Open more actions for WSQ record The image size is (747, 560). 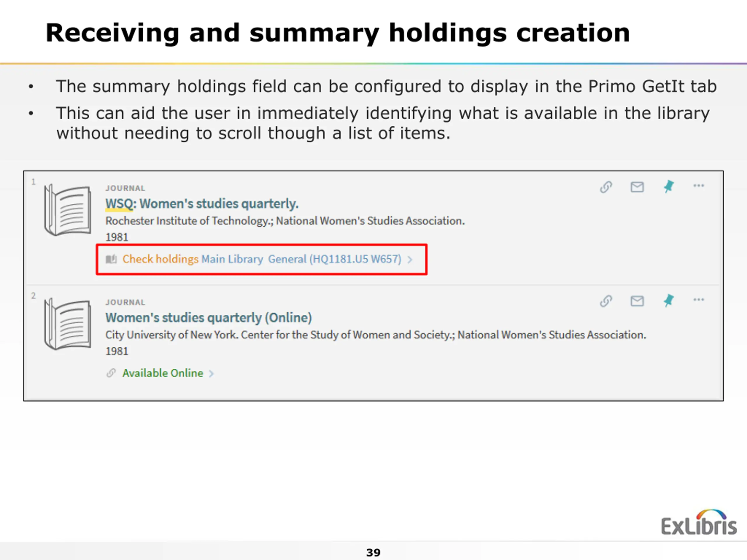[698, 186]
